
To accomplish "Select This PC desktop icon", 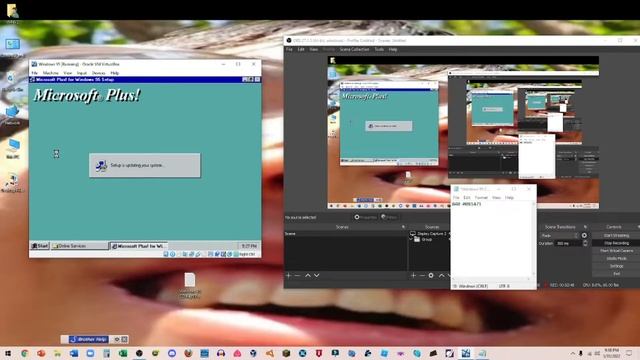I will click(x=13, y=149).
